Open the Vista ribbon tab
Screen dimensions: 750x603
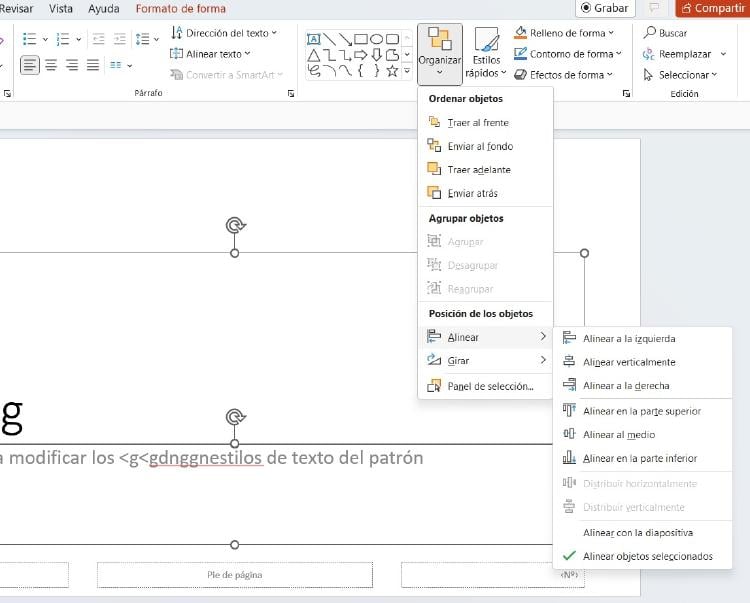pos(61,9)
